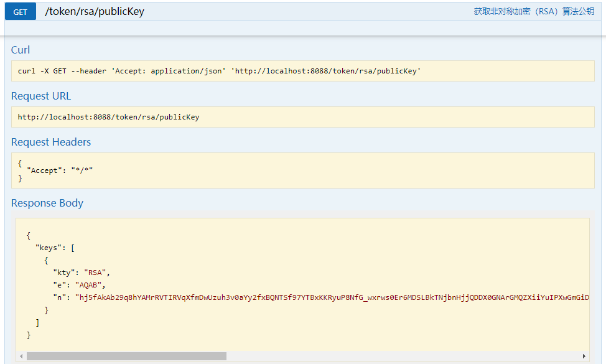Viewport: 606px width, 364px height.
Task: Click the http://localhost:8088 request URL text
Action: (109, 117)
